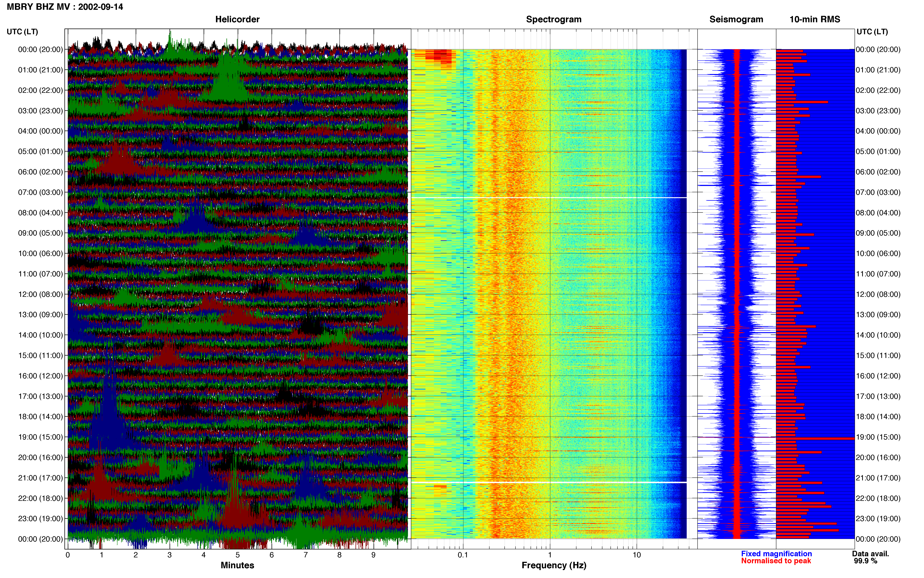Click '12:00 (08:00)' on the helicorder time axis

pyautogui.click(x=41, y=294)
